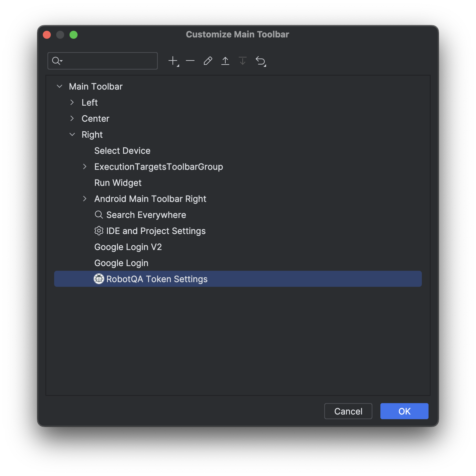
Task: Click the Edit pencil icon
Action: coord(208,61)
